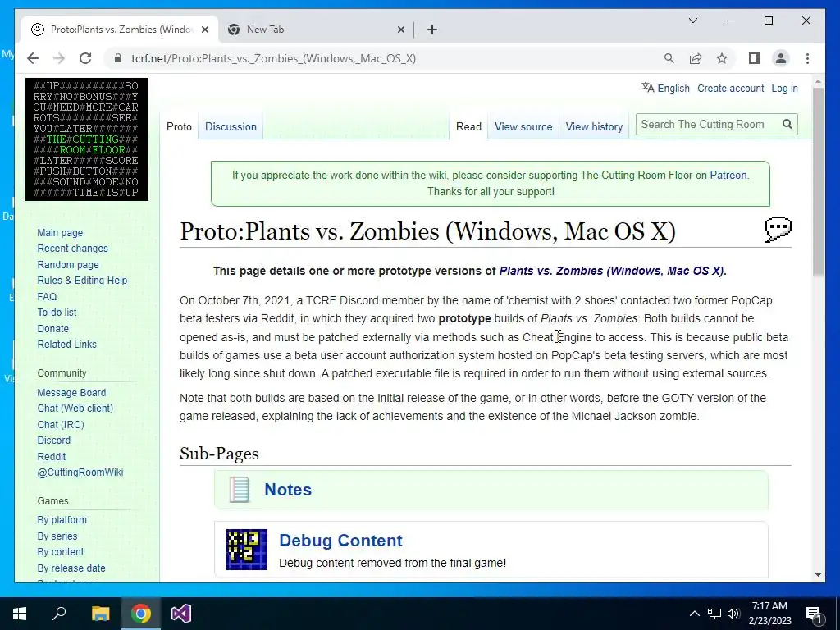This screenshot has width=840, height=630.
Task: Open @CuttingRoomWiki link
Action: point(80,472)
